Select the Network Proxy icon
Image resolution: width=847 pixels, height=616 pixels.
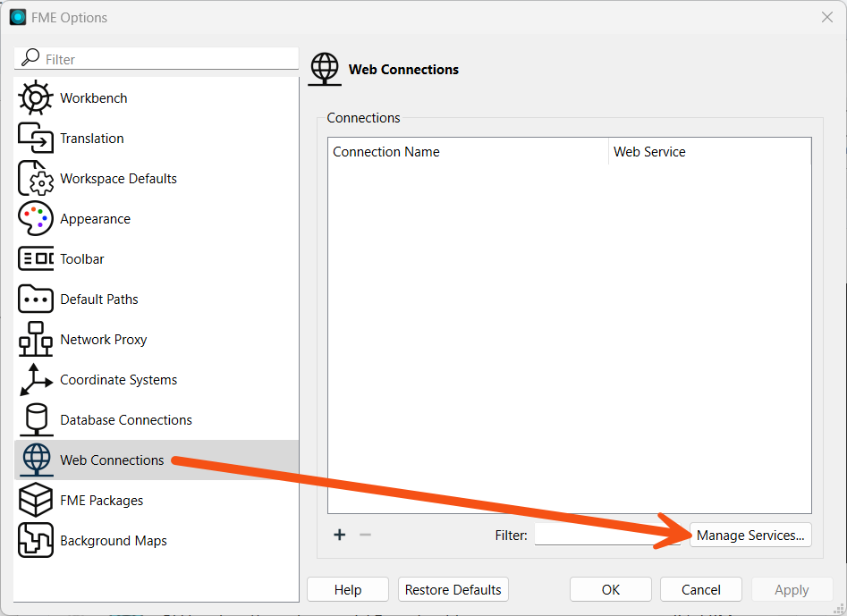pyautogui.click(x=34, y=339)
